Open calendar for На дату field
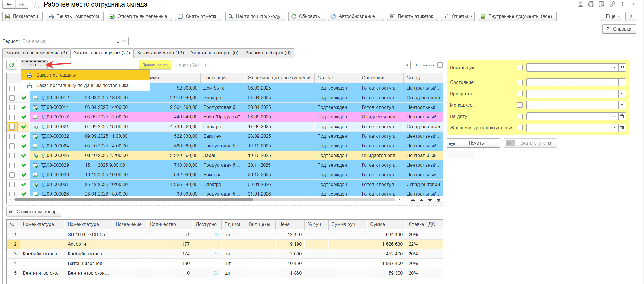The width and height of the screenshot is (644, 284). [622, 116]
